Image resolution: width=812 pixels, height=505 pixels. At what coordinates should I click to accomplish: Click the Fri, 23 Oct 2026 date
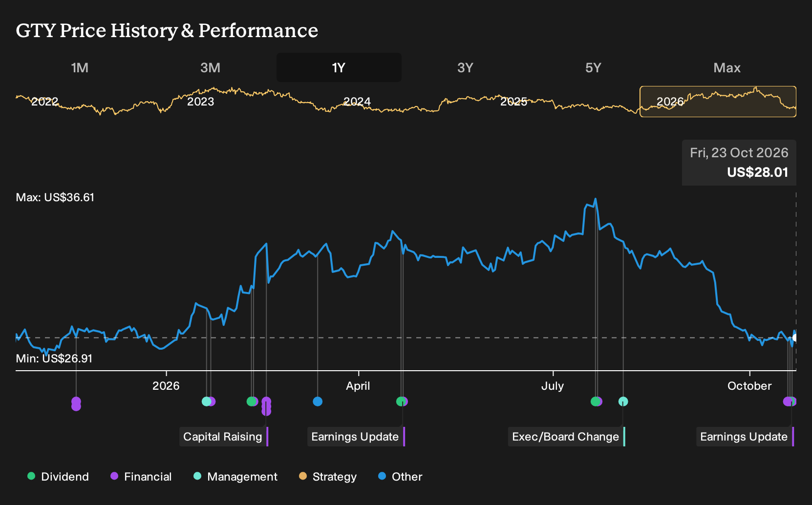tap(739, 153)
